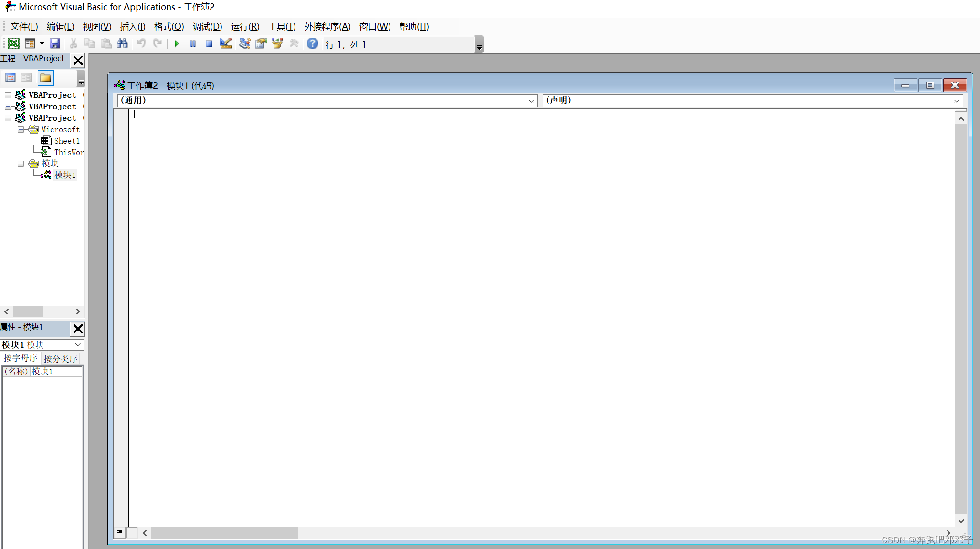This screenshot has width=980, height=549.
Task: Open the (通用) object dropdown
Action: [531, 101]
